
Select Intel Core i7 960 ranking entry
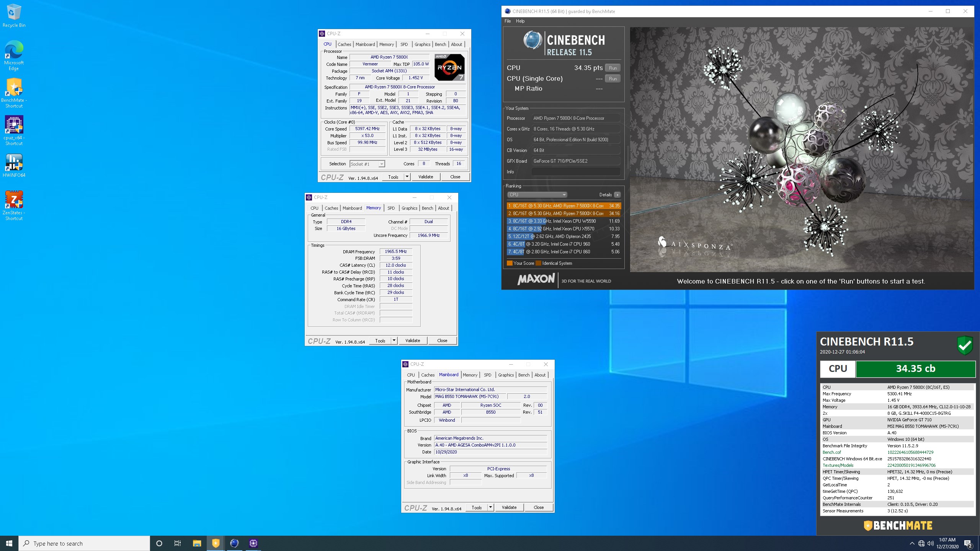click(x=563, y=244)
